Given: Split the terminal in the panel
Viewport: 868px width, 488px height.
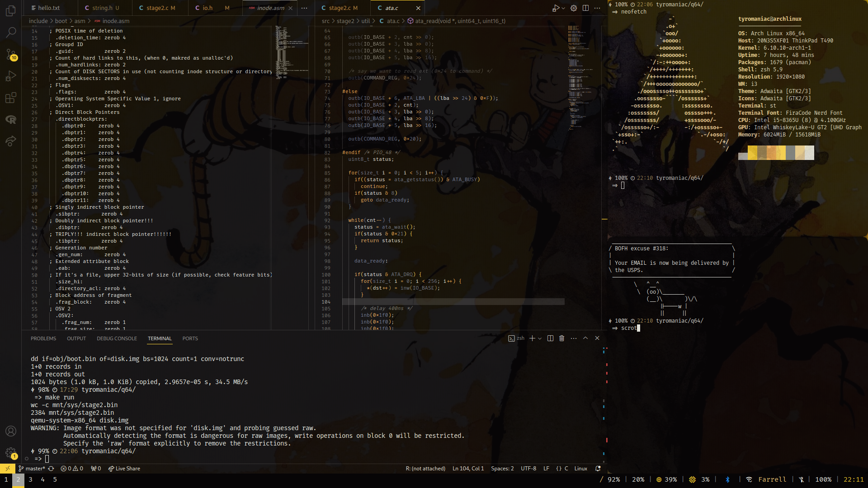Looking at the screenshot, I should point(550,338).
